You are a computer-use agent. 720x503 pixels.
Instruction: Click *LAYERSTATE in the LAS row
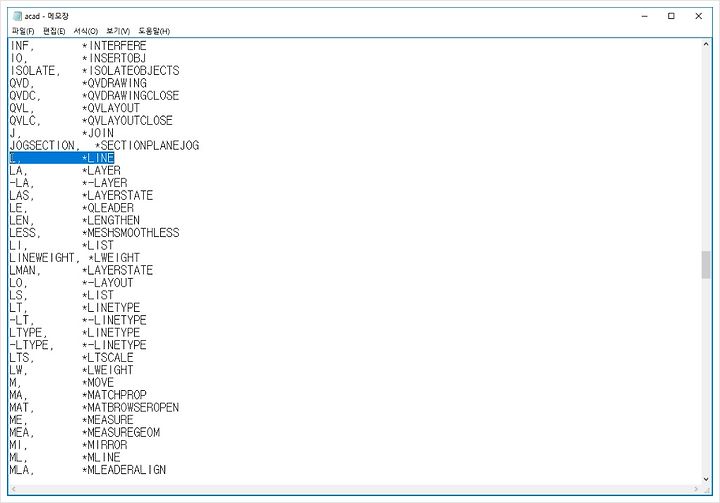[x=117, y=195]
